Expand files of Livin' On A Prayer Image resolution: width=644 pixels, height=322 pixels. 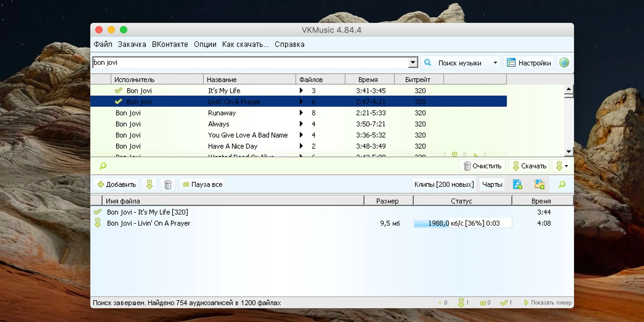[x=301, y=101]
